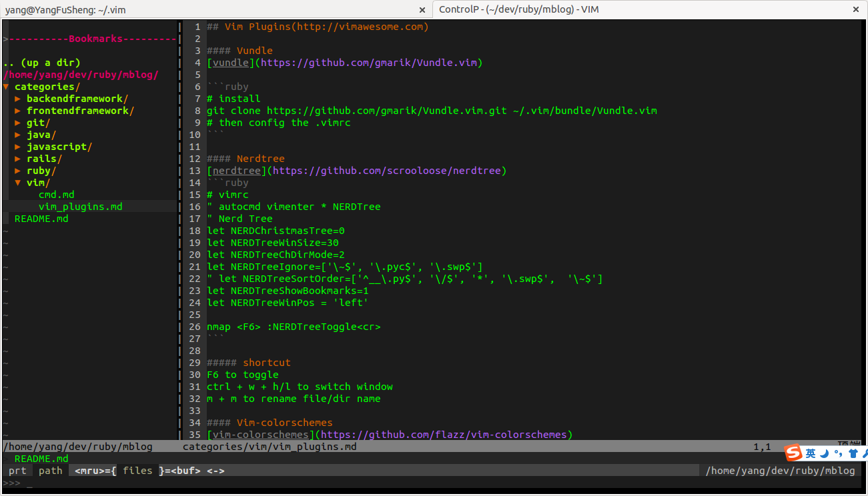Click the nmap F6 NERDTreeToggle line
This screenshot has width=868, height=496.
(x=294, y=327)
